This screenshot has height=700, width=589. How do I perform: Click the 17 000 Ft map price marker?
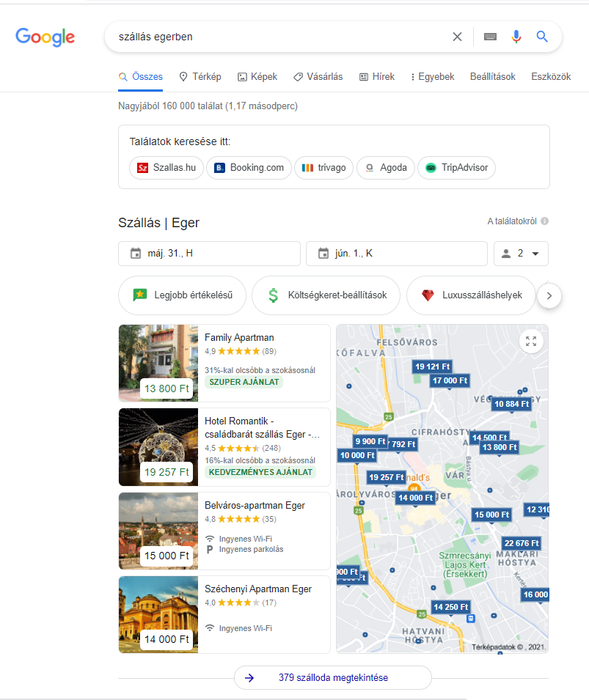point(450,381)
